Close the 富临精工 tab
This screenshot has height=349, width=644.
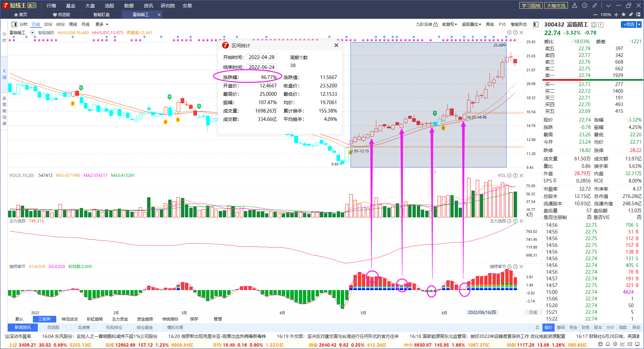(159, 15)
